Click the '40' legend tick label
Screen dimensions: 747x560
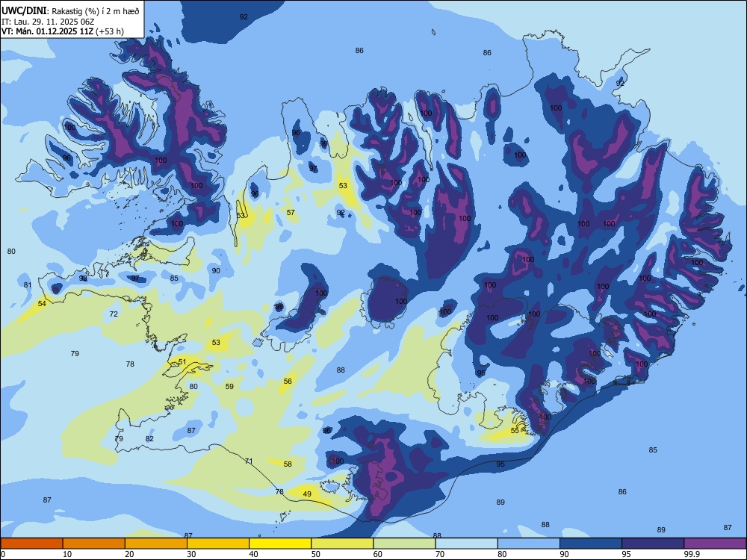(253, 554)
